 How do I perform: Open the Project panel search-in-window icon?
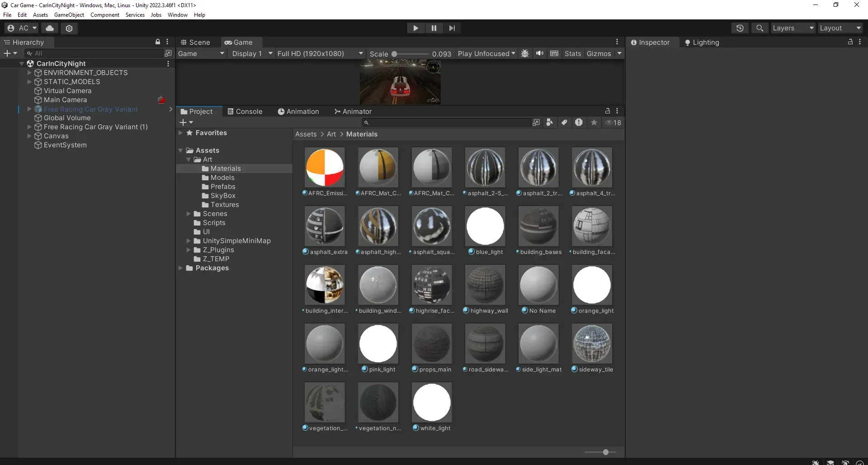(x=536, y=122)
